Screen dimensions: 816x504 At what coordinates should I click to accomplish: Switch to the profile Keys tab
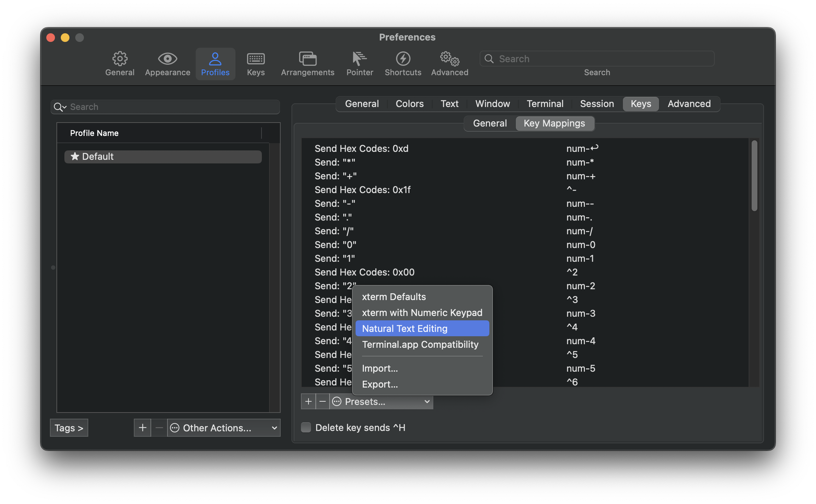641,104
